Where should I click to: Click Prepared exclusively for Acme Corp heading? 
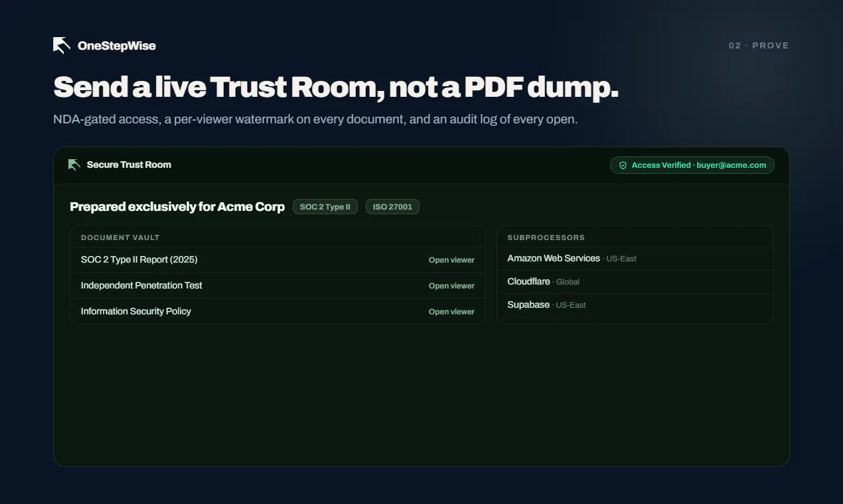[177, 207]
